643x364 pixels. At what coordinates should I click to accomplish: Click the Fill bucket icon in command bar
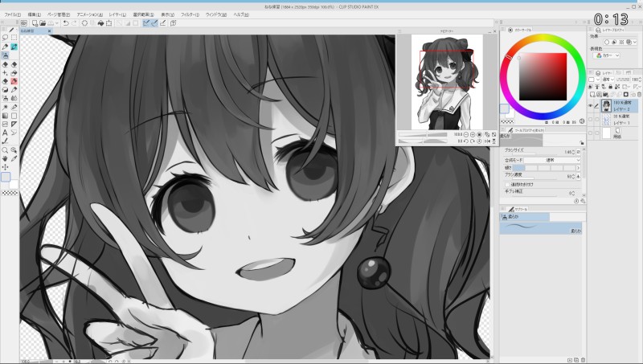point(100,23)
